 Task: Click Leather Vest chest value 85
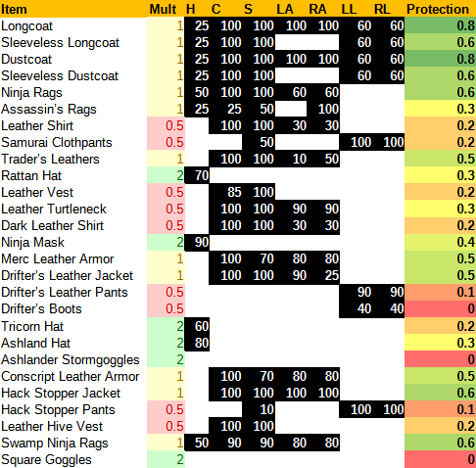pos(225,192)
